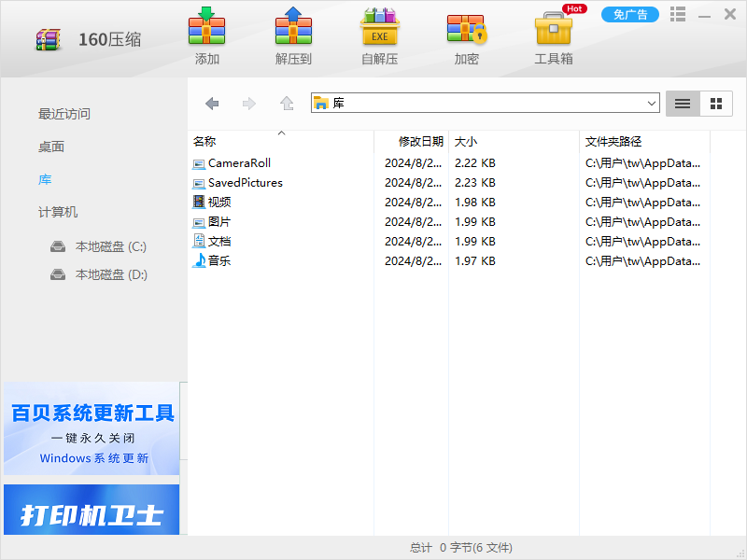Click the back navigation arrow
The image size is (747, 560).
[x=212, y=104]
